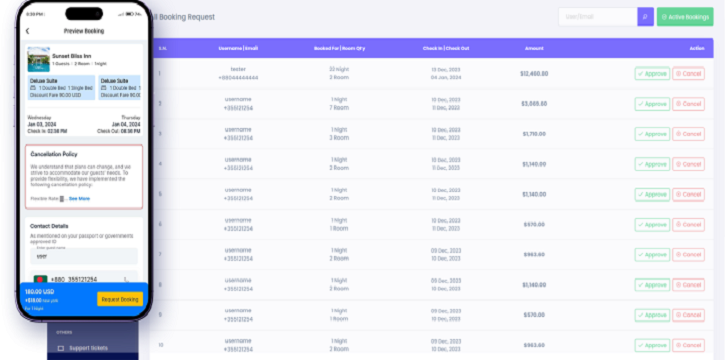Click the '04 Jan, 2024' check-out date
Image resolution: width=725 pixels, height=360 pixels.
click(446, 78)
